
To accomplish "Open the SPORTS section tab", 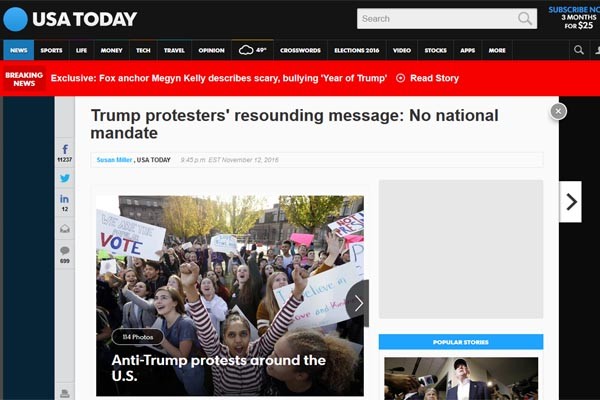I will [51, 50].
